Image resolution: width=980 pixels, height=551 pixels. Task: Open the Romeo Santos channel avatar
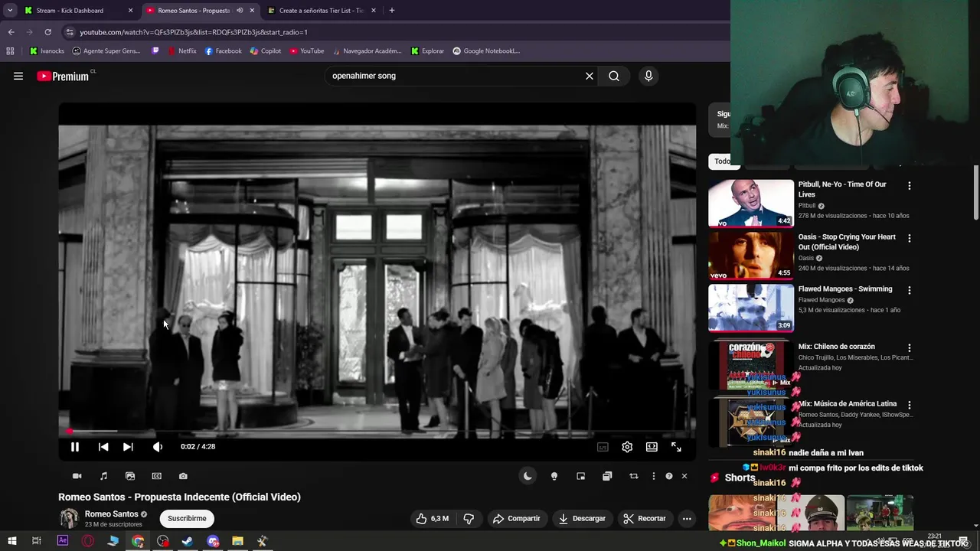pyautogui.click(x=69, y=518)
